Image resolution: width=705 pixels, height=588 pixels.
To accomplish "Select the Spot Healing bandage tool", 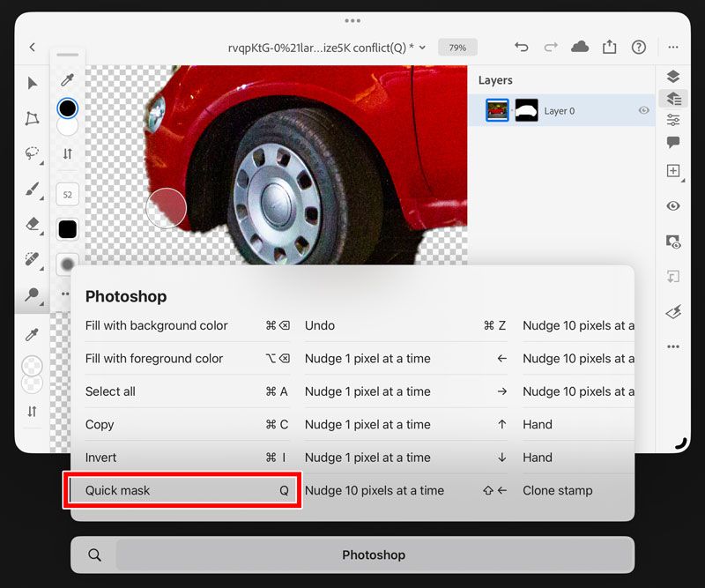I will coord(33,259).
